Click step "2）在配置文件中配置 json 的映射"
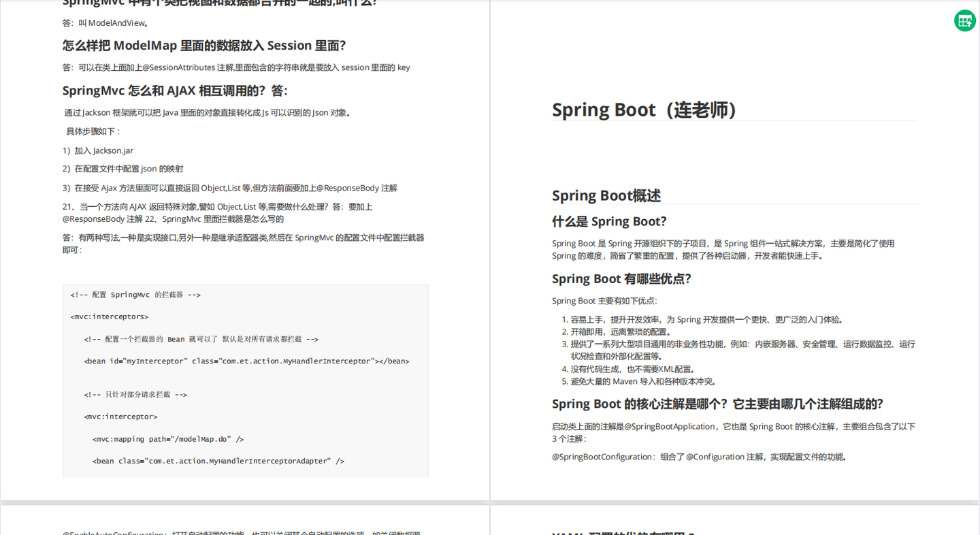Screen dimensions: 980x535 [123, 169]
